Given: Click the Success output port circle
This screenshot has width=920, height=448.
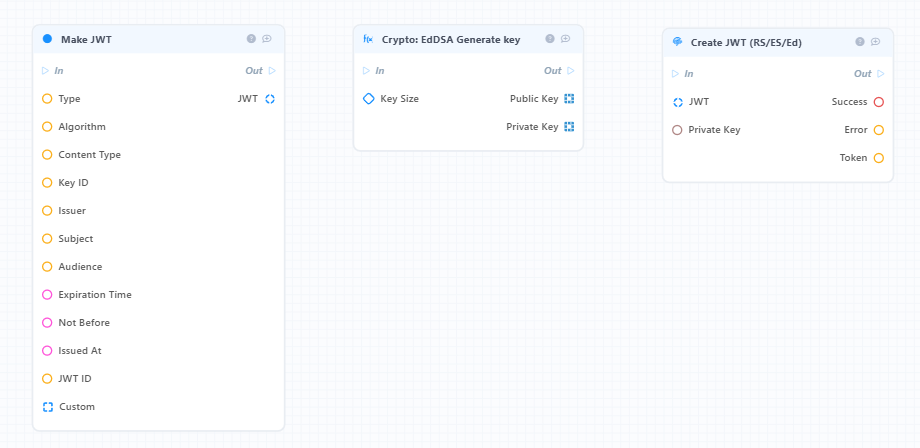Looking at the screenshot, I should coord(878,102).
